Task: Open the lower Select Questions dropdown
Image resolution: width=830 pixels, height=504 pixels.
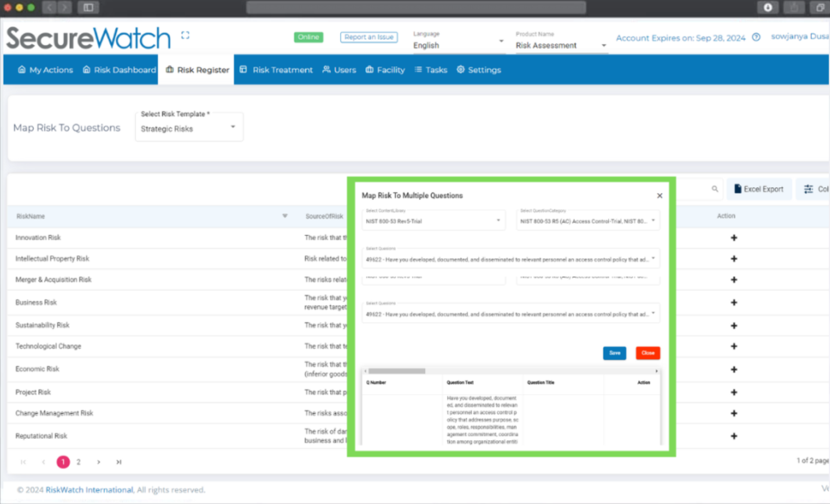Action: (511, 313)
